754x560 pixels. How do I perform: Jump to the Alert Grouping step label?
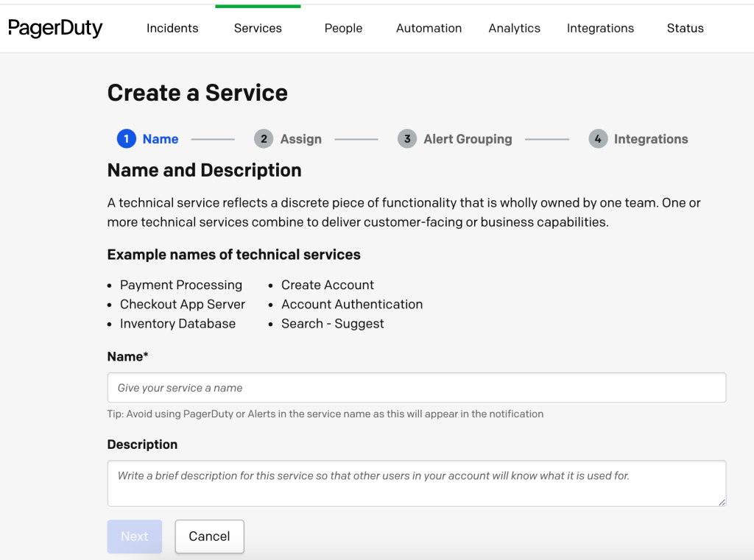(x=468, y=139)
